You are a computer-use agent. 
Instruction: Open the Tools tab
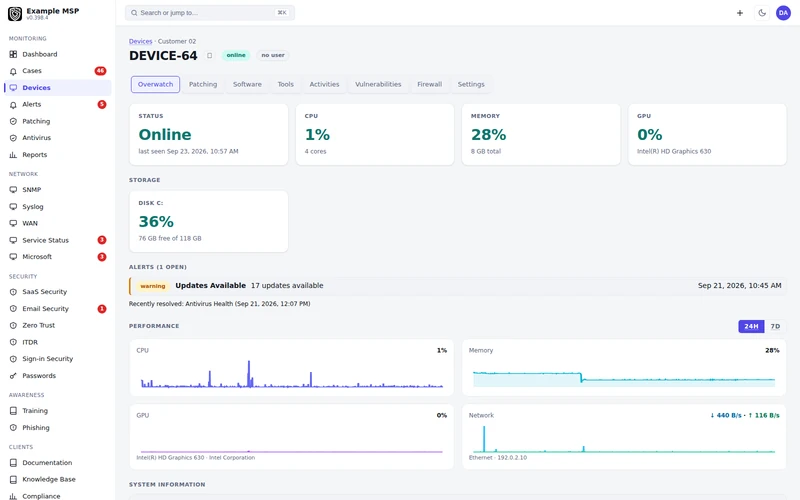[x=286, y=85]
